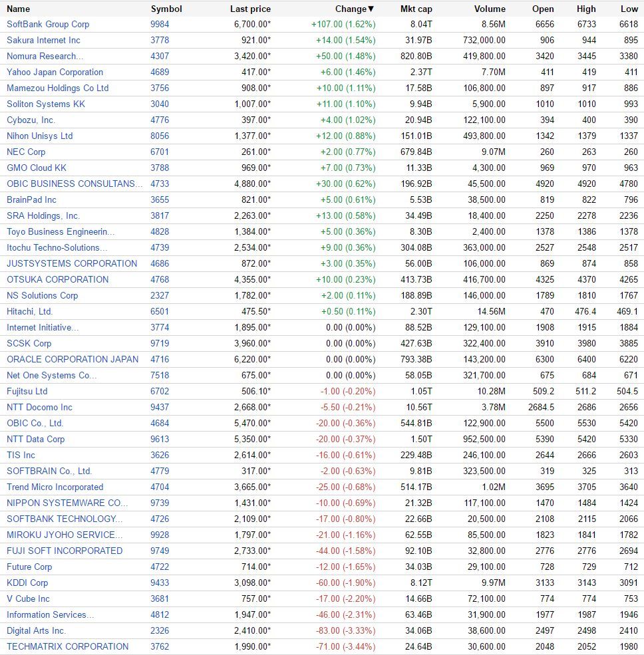
Task: Open Yahoo Japan Corporation link
Action: 55,72
